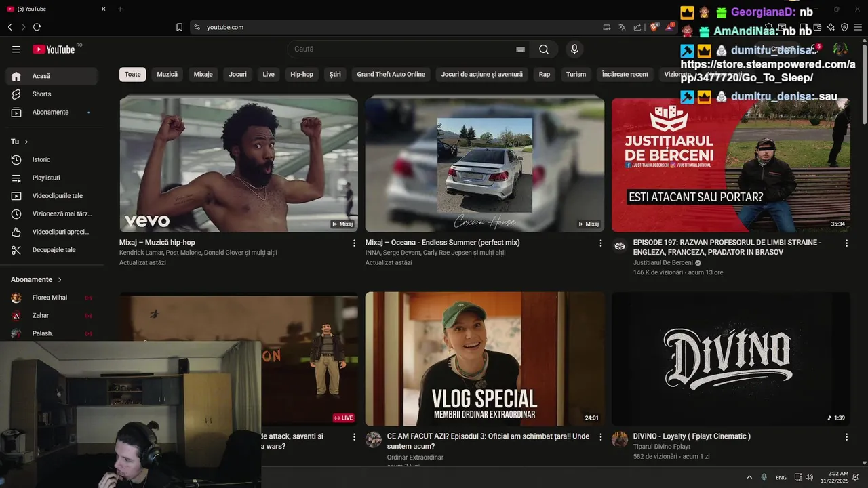Open the Brave VPN shield icon
The image size is (868, 488).
844,27
